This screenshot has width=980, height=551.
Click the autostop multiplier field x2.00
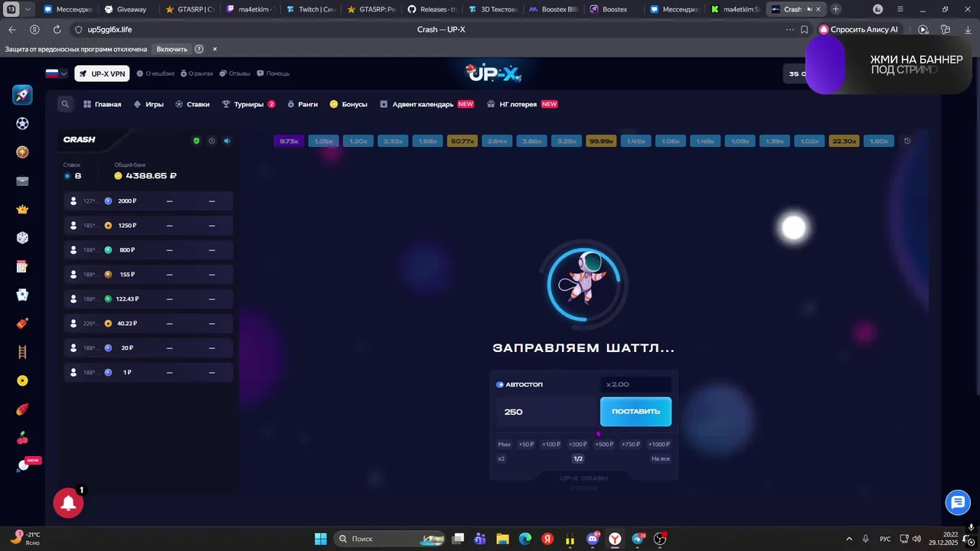[x=635, y=385]
